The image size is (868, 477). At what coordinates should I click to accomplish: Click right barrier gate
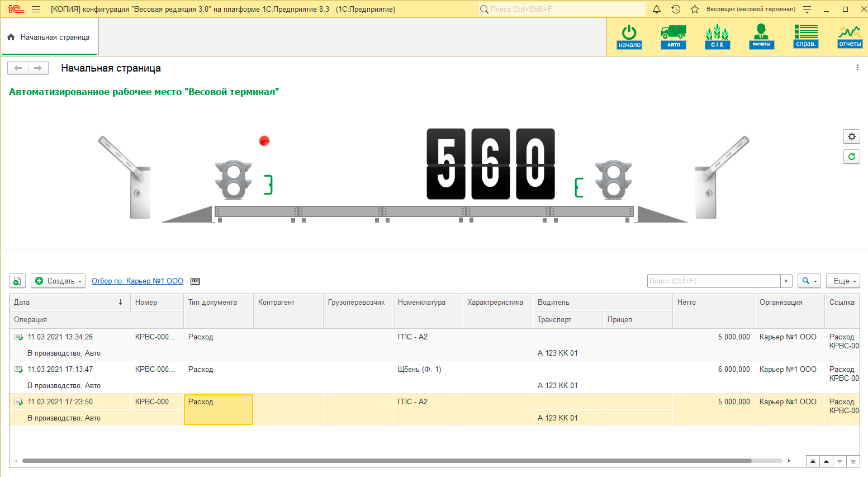tap(721, 177)
